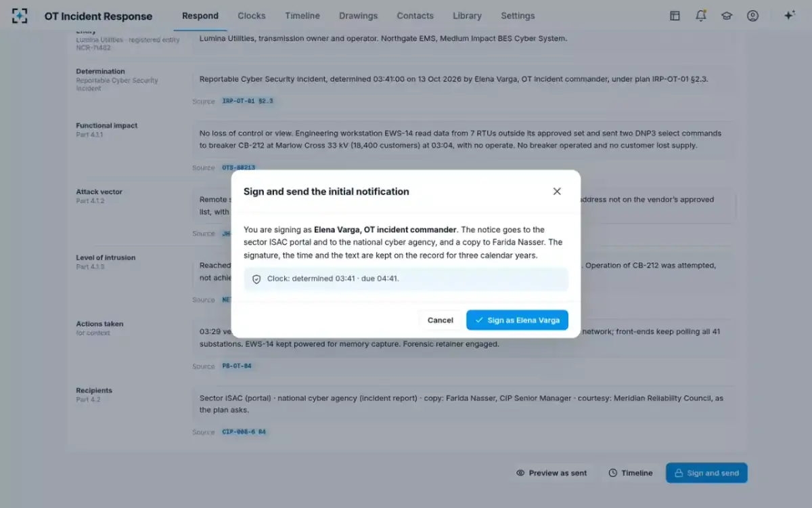Click the dialog title text

(326, 192)
